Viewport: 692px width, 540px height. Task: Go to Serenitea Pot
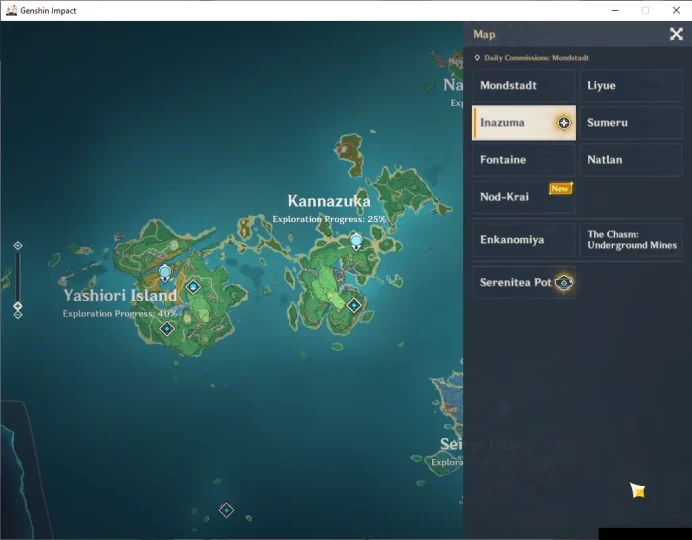(x=524, y=282)
